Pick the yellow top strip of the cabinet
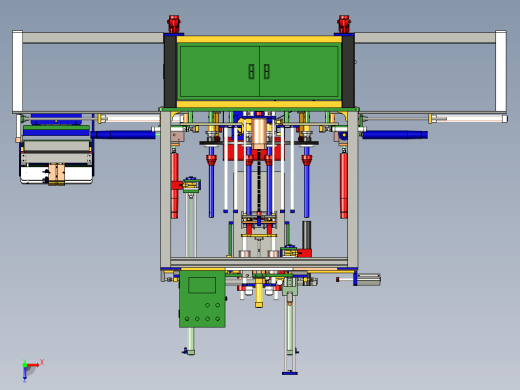 click(x=259, y=39)
